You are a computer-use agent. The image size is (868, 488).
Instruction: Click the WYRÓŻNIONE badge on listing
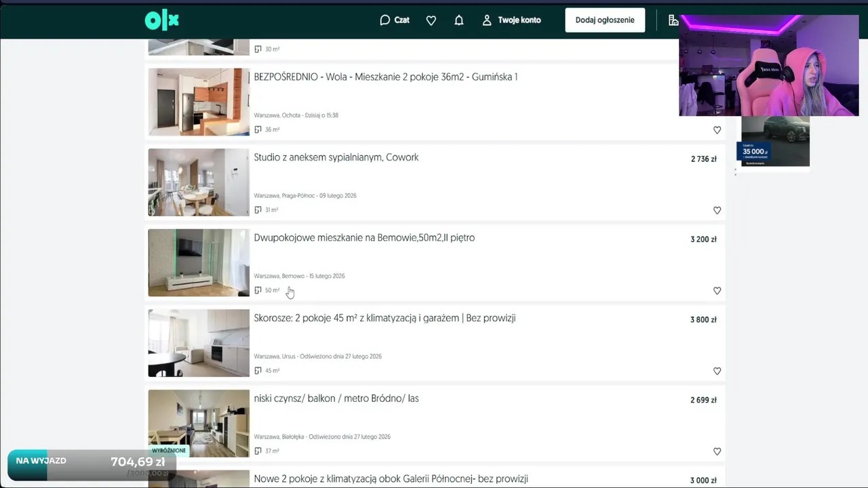(168, 451)
